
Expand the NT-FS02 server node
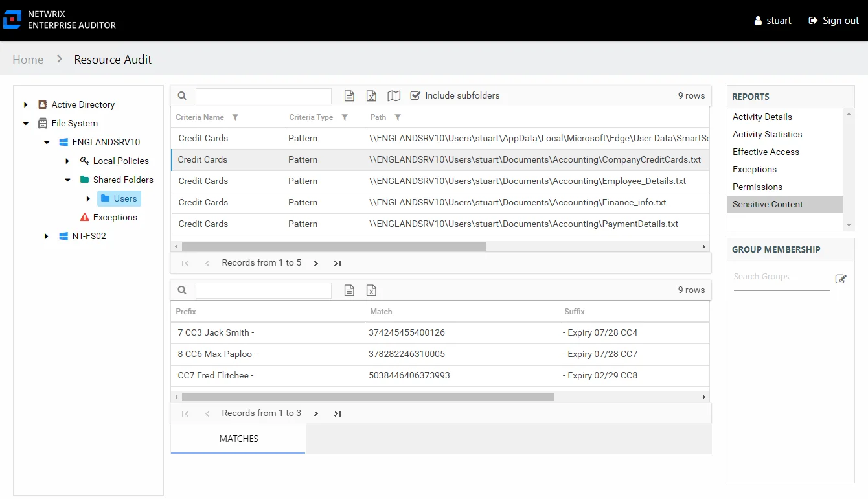pyautogui.click(x=47, y=236)
